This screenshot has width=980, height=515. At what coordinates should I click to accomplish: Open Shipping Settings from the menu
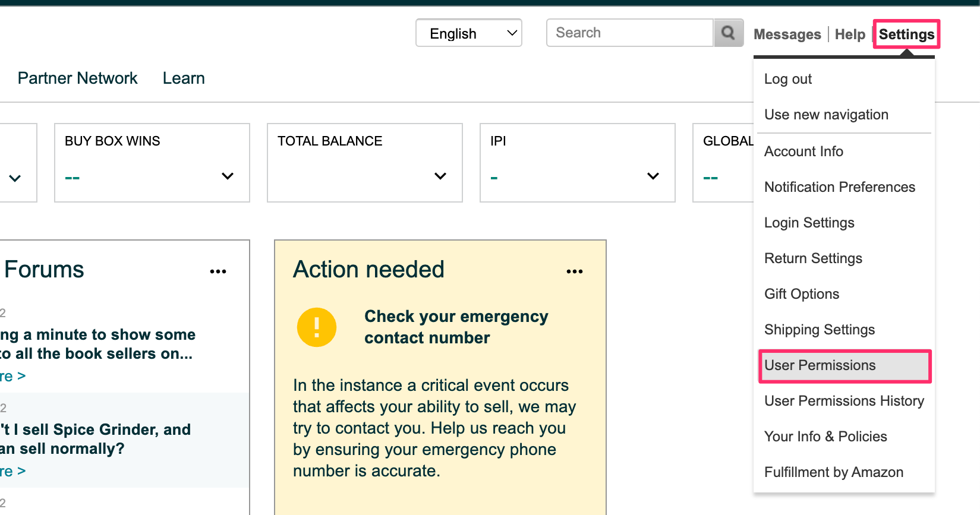tap(819, 330)
